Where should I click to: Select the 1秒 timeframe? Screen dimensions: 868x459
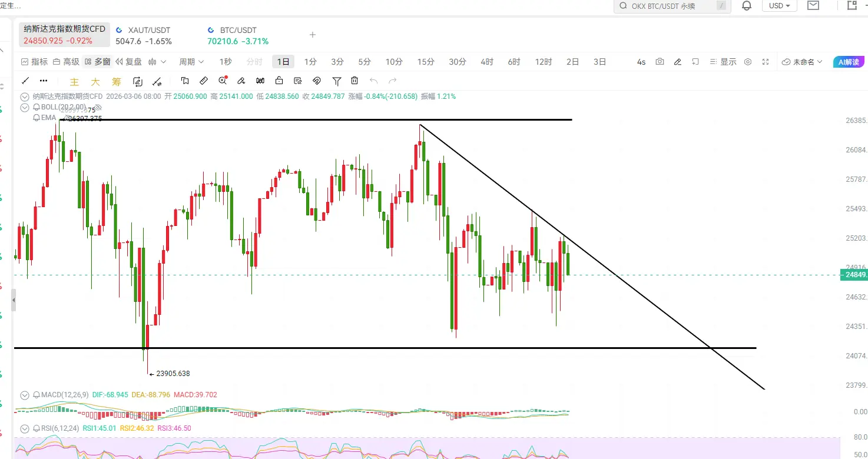point(226,62)
